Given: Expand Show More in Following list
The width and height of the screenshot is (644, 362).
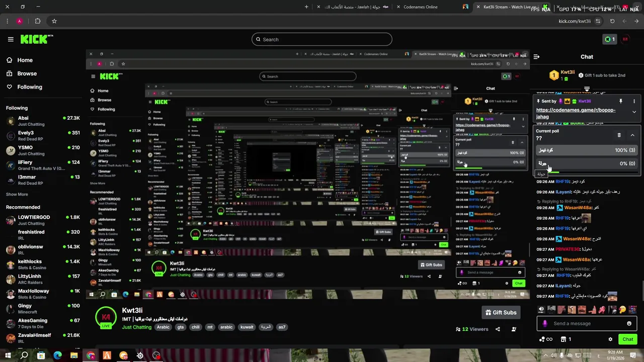Looking at the screenshot, I should 17,194.
